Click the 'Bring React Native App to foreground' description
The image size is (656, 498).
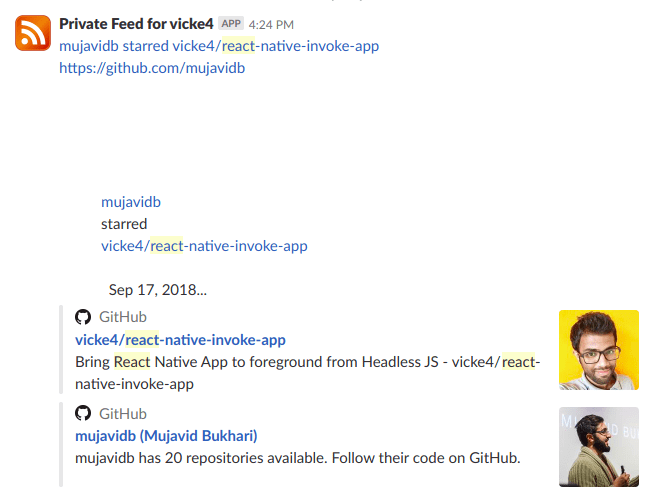click(x=308, y=373)
